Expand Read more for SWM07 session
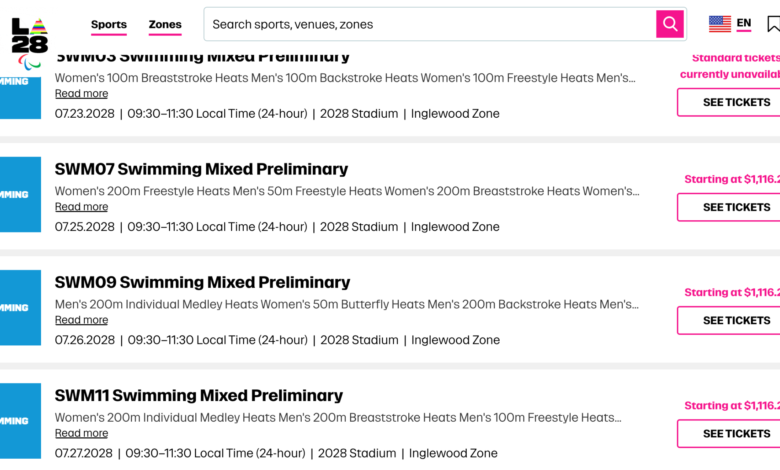 [x=81, y=207]
